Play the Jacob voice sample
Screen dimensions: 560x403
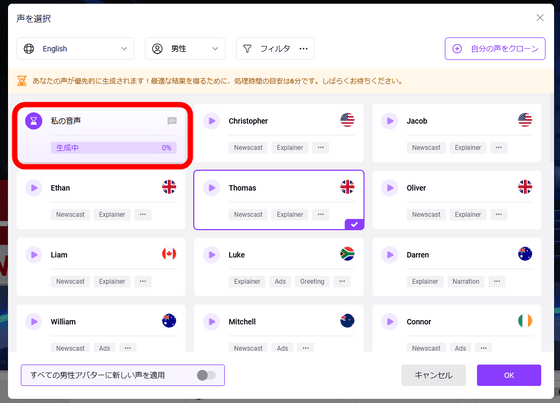pyautogui.click(x=390, y=121)
